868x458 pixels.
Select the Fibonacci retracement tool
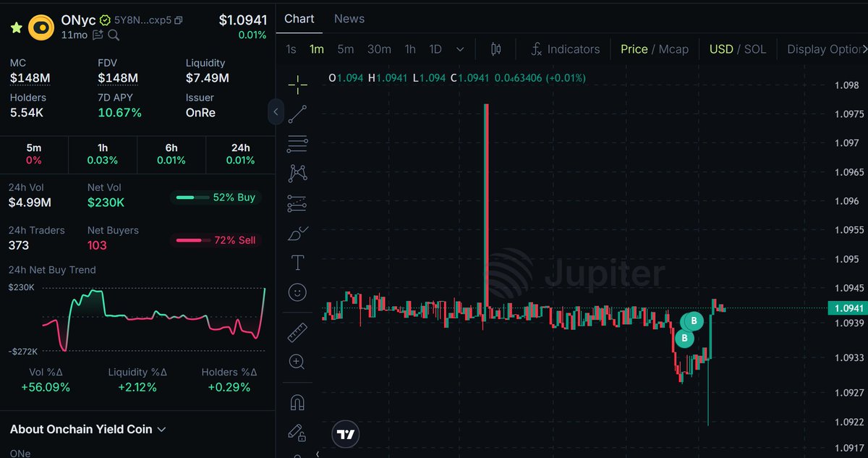click(297, 143)
